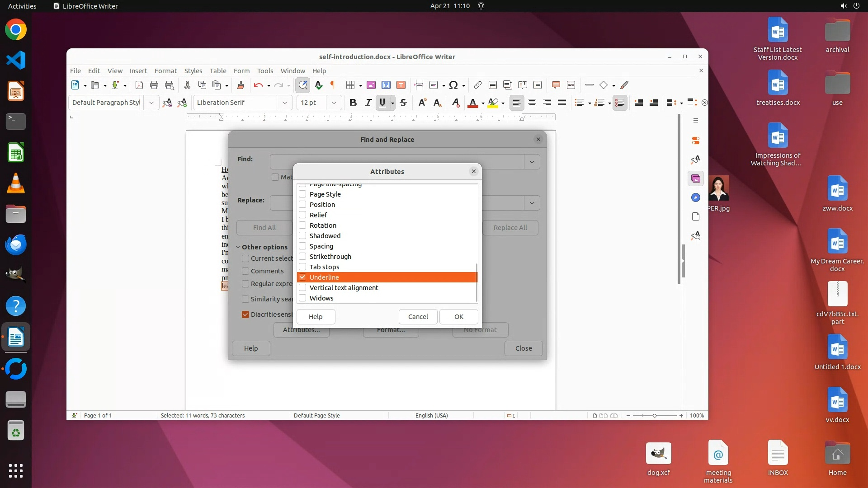Click the Print icon in toolbar

[154, 85]
